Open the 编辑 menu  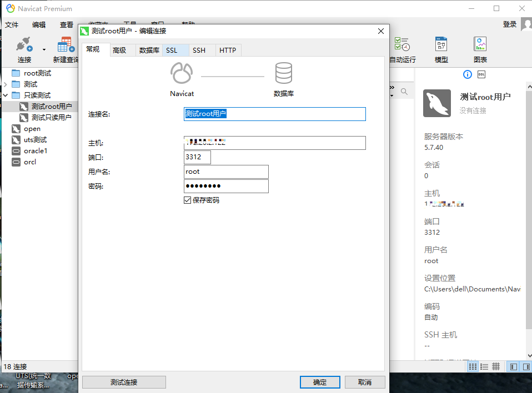coord(39,25)
